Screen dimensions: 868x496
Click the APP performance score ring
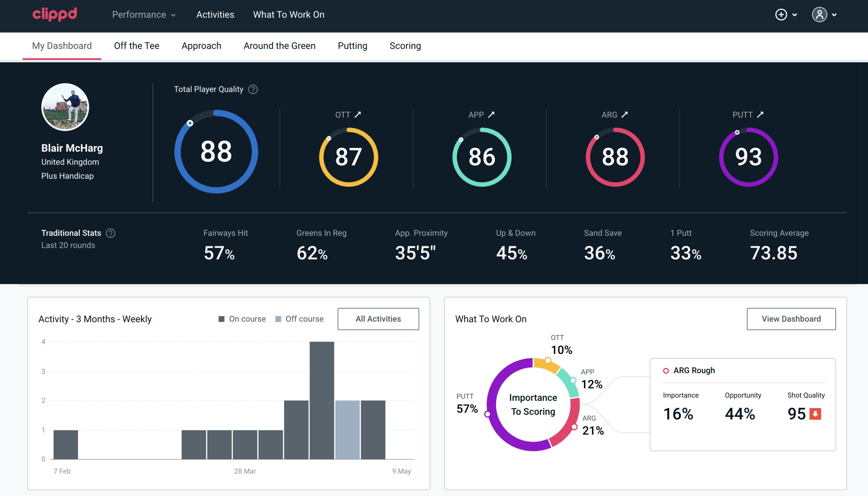(481, 155)
